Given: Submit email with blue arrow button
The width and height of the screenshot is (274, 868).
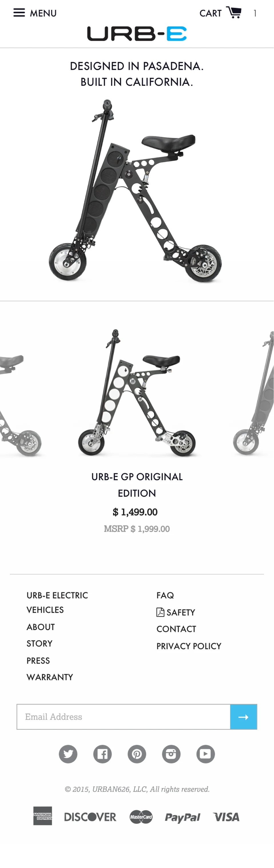Looking at the screenshot, I should (244, 717).
